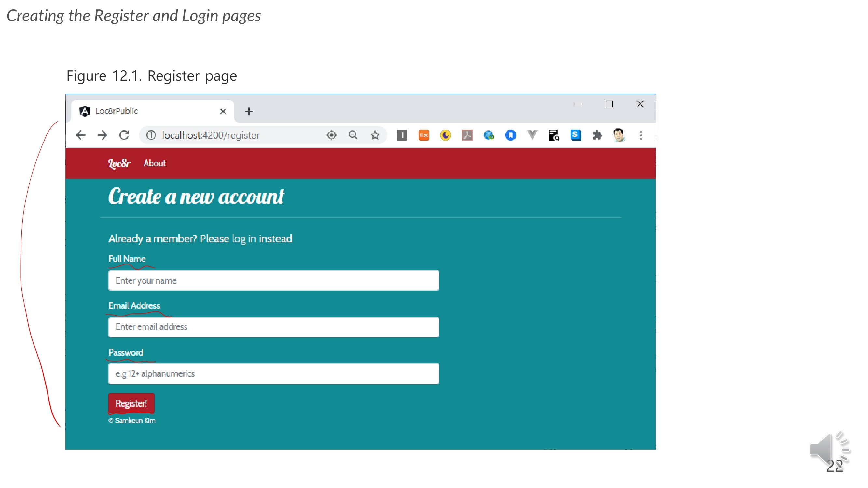868x488 pixels.
Task: Click the site information icon
Action: point(151,135)
